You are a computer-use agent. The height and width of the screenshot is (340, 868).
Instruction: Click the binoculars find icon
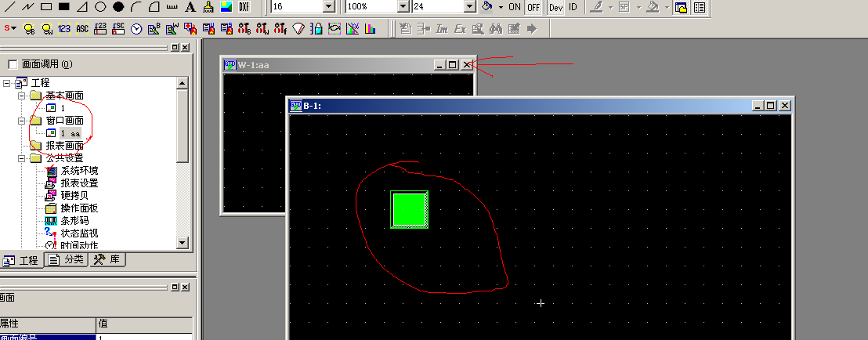click(x=495, y=29)
